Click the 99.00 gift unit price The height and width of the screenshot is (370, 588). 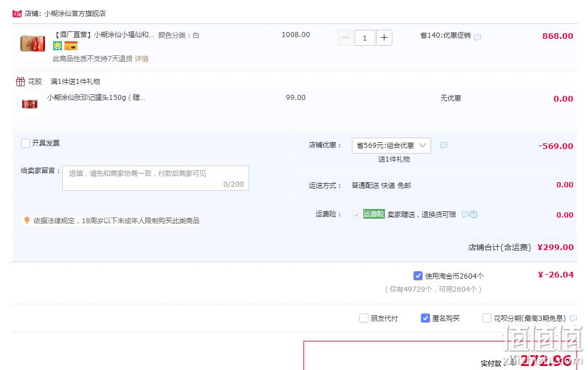click(x=295, y=98)
